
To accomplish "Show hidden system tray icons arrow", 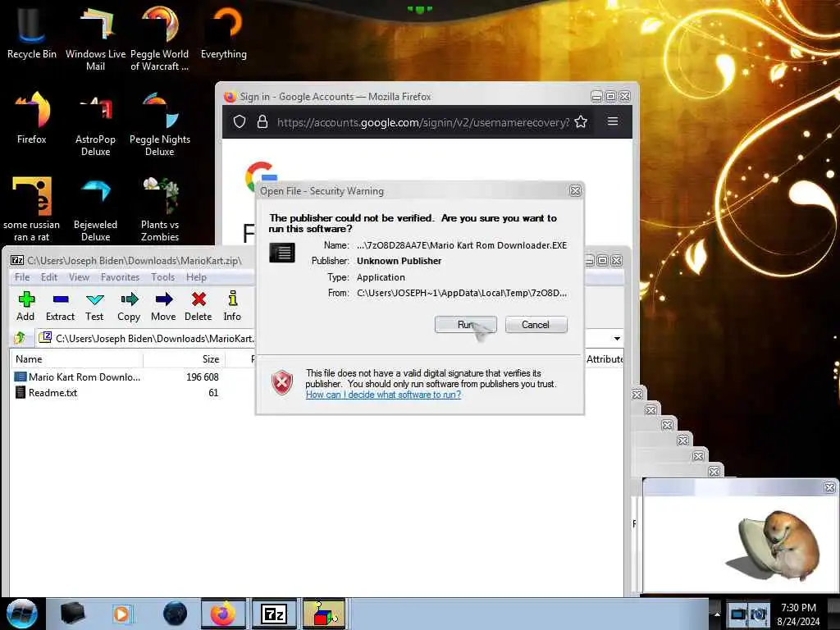I will click(x=717, y=614).
